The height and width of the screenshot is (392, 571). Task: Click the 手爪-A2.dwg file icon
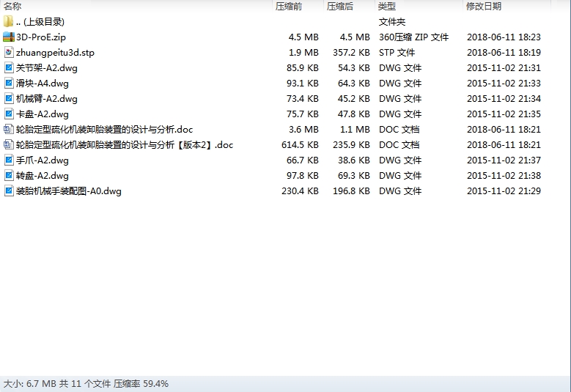click(x=8, y=160)
